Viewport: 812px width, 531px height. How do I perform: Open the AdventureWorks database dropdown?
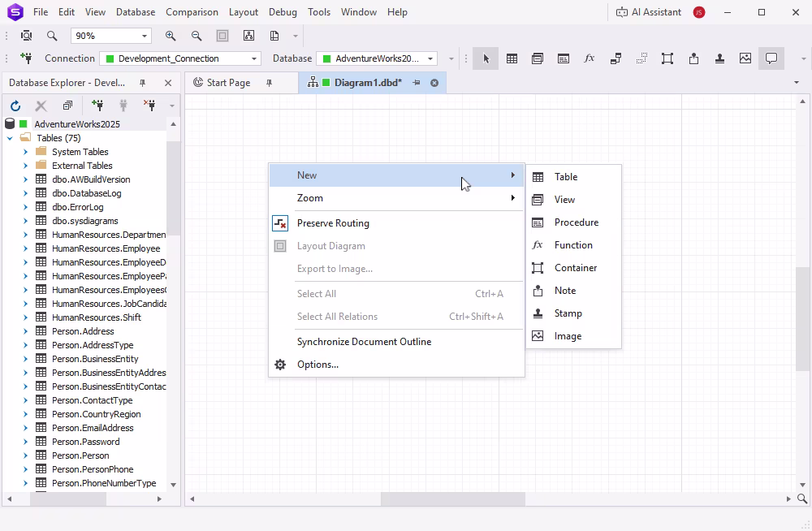point(430,58)
